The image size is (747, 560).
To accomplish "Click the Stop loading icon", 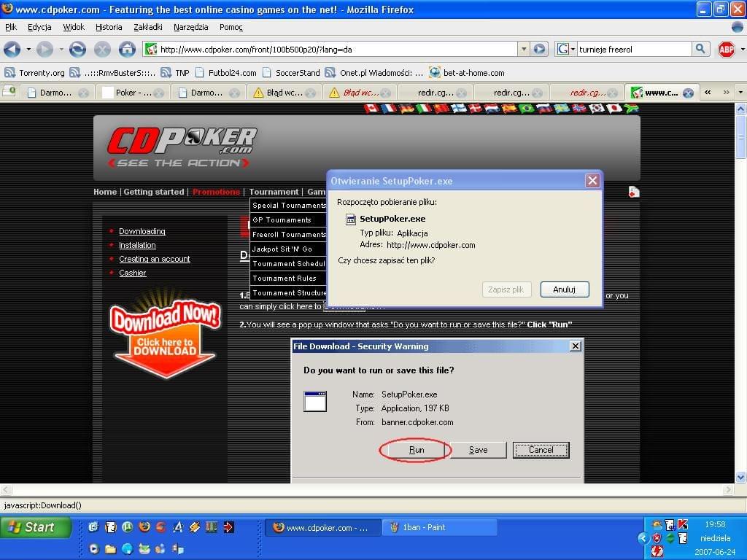I will click(x=102, y=49).
